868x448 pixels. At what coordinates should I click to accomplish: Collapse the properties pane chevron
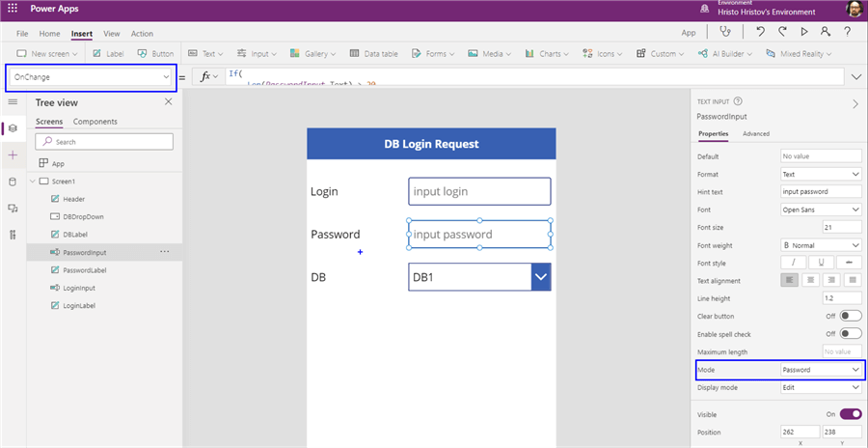coord(855,102)
